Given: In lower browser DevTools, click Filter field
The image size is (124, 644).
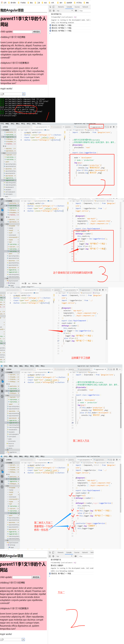Looking at the screenshot, I should coord(86,556).
